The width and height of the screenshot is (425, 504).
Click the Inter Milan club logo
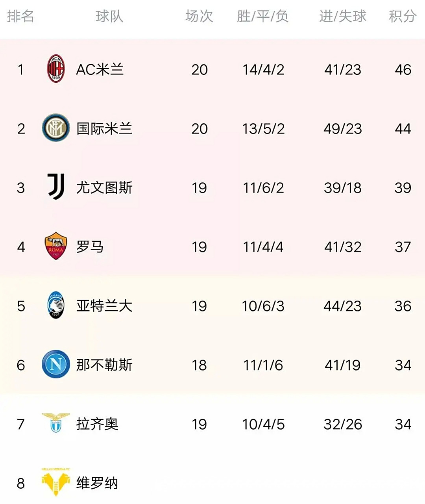tap(56, 128)
